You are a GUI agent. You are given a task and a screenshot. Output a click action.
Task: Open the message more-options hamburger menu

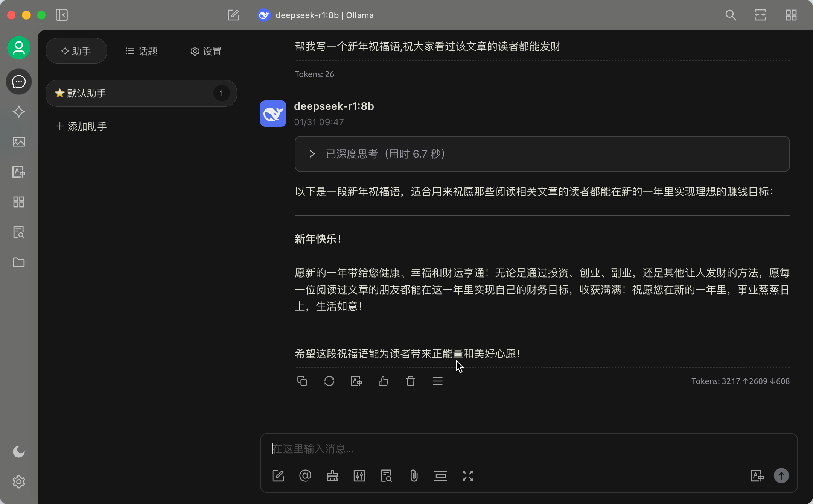(438, 381)
